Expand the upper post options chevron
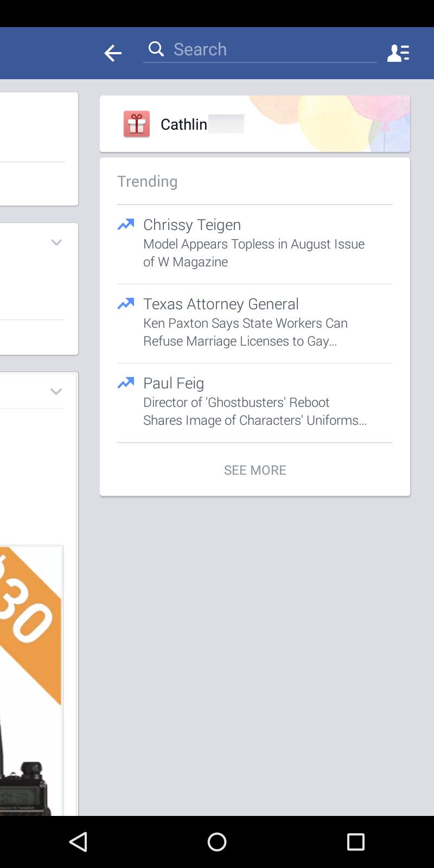434x868 pixels. tap(56, 242)
